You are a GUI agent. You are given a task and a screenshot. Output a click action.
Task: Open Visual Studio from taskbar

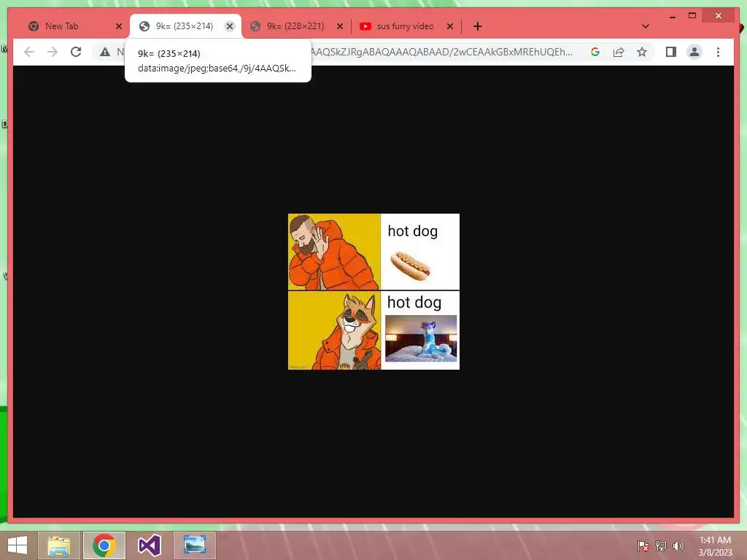pos(149,545)
